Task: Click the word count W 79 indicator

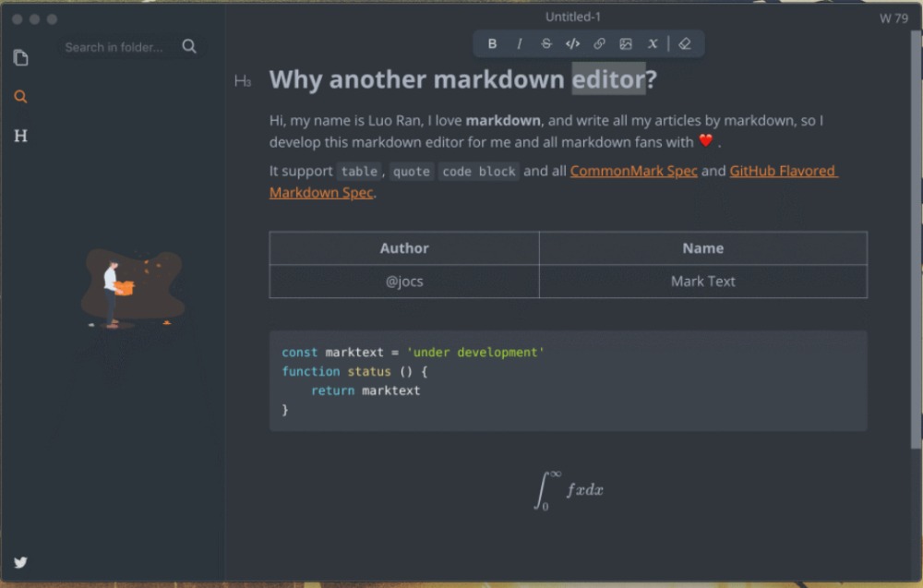Action: click(893, 18)
